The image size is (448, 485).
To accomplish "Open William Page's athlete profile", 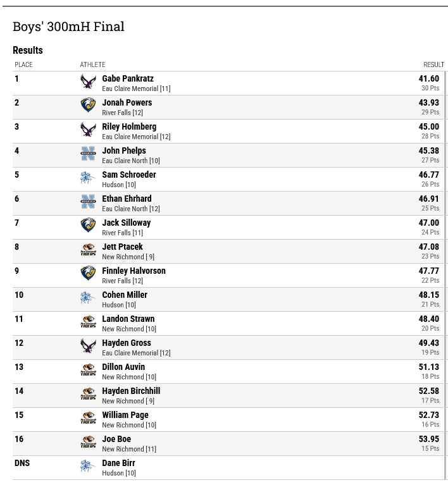I will click(x=125, y=415).
